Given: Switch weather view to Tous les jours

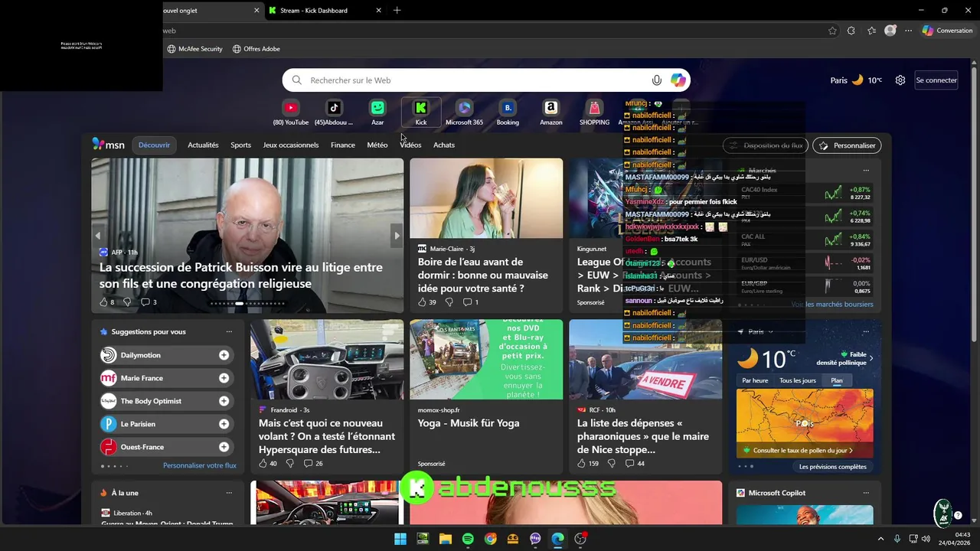Looking at the screenshot, I should 798,380.
